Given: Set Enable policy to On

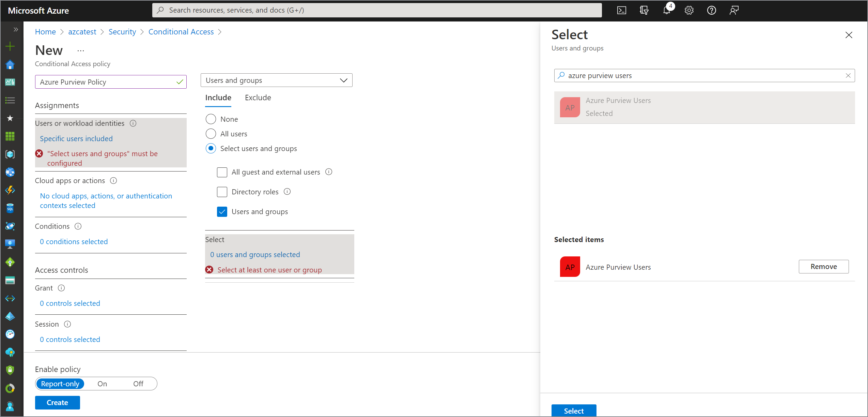Looking at the screenshot, I should click(102, 384).
